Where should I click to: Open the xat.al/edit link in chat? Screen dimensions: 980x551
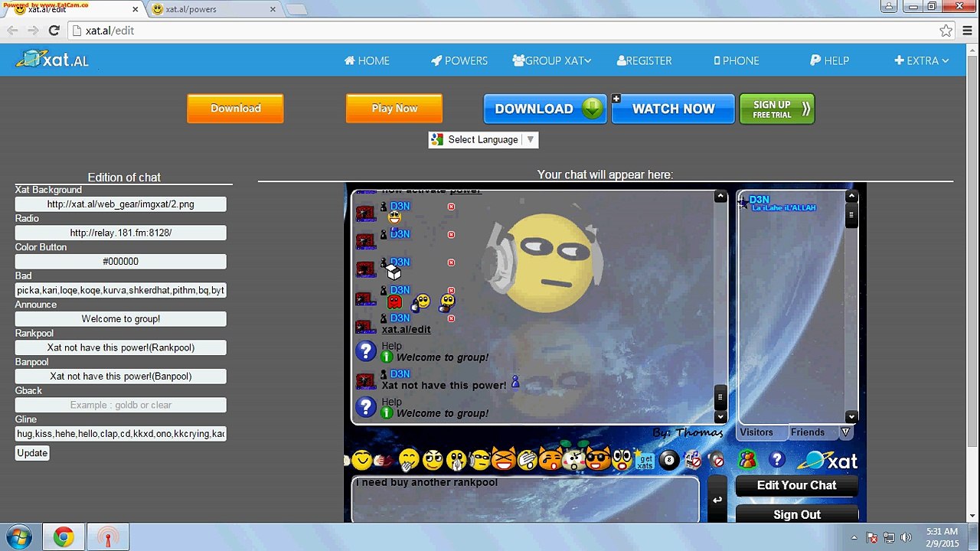tap(406, 329)
